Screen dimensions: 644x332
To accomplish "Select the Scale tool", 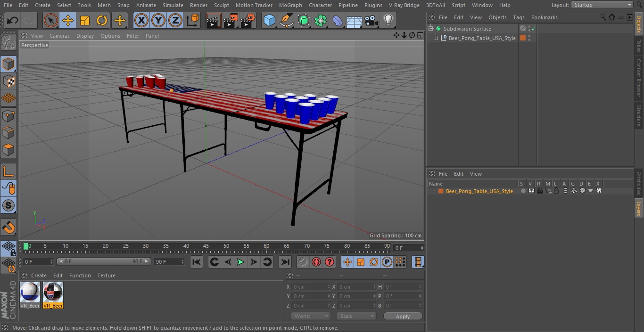I will click(x=85, y=20).
